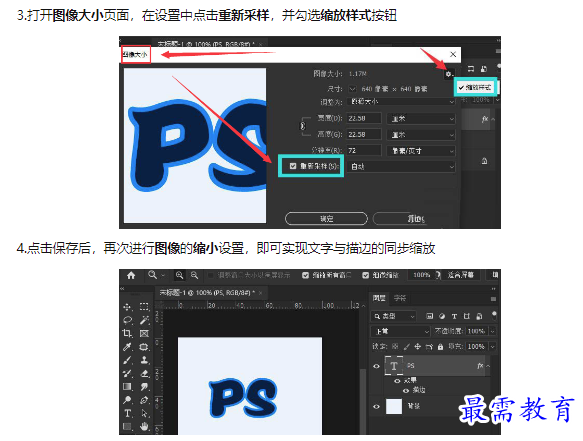Open the 尺寸 units dropdown arrow
The width and height of the screenshot is (583, 441).
(352, 89)
